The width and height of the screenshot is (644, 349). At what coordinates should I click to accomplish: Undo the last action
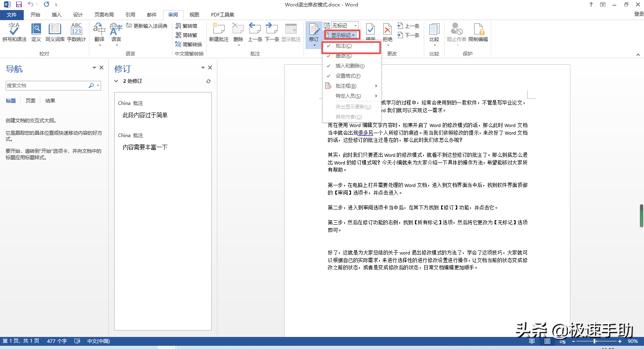coord(31,4)
